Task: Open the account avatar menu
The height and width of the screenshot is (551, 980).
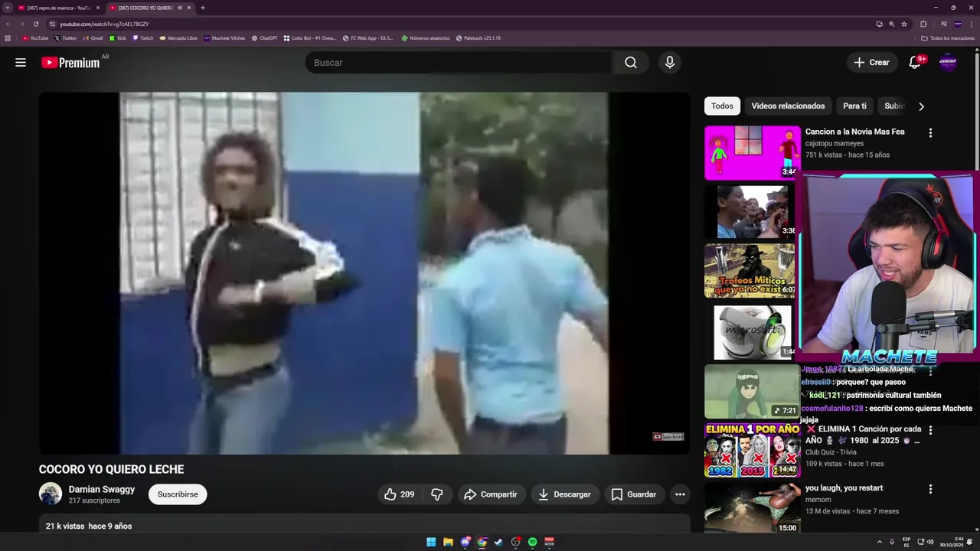Action: (x=948, y=63)
